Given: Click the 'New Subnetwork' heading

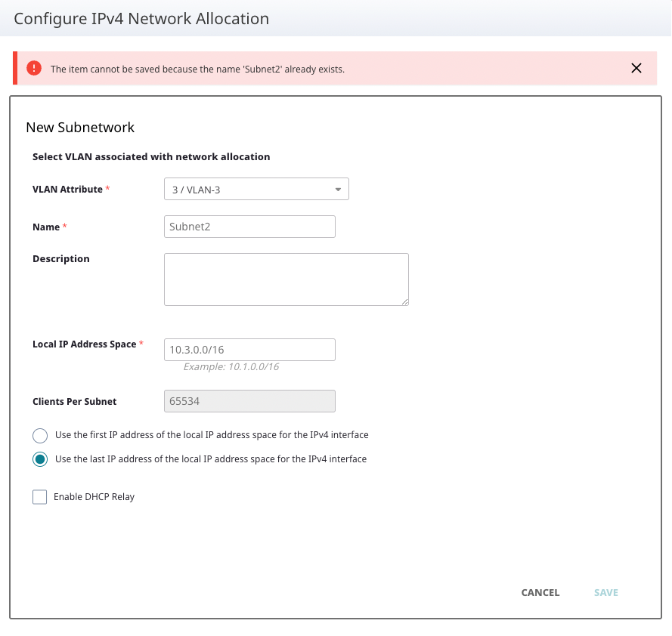Looking at the screenshot, I should (80, 128).
